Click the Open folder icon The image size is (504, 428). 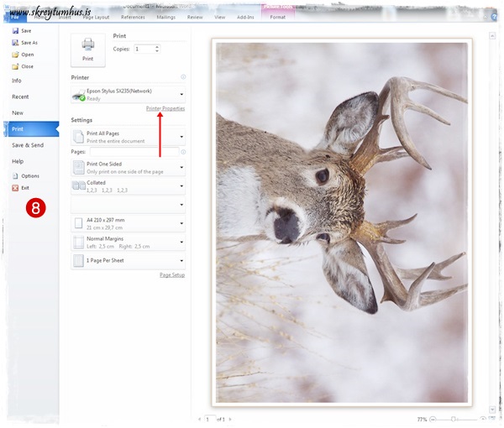[x=15, y=55]
